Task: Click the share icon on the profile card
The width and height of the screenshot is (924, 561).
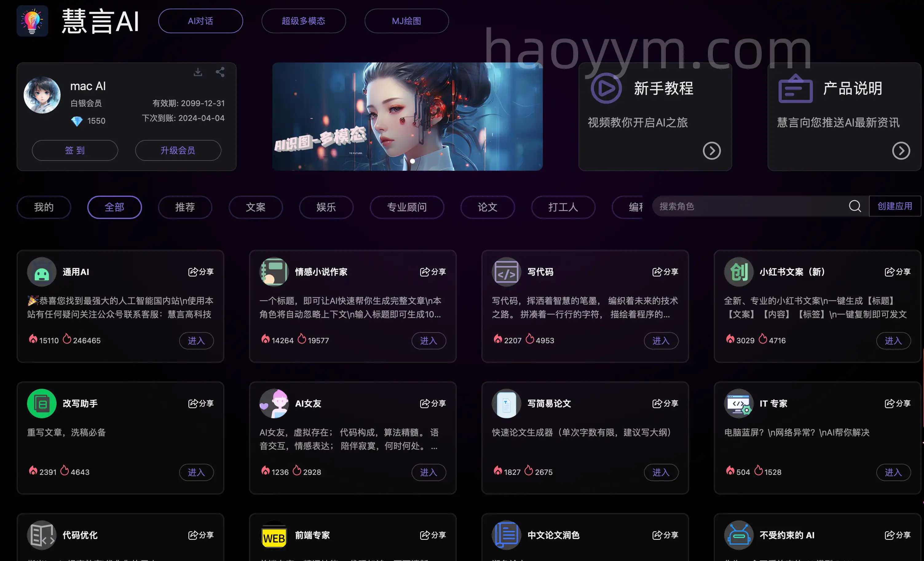Action: click(220, 72)
